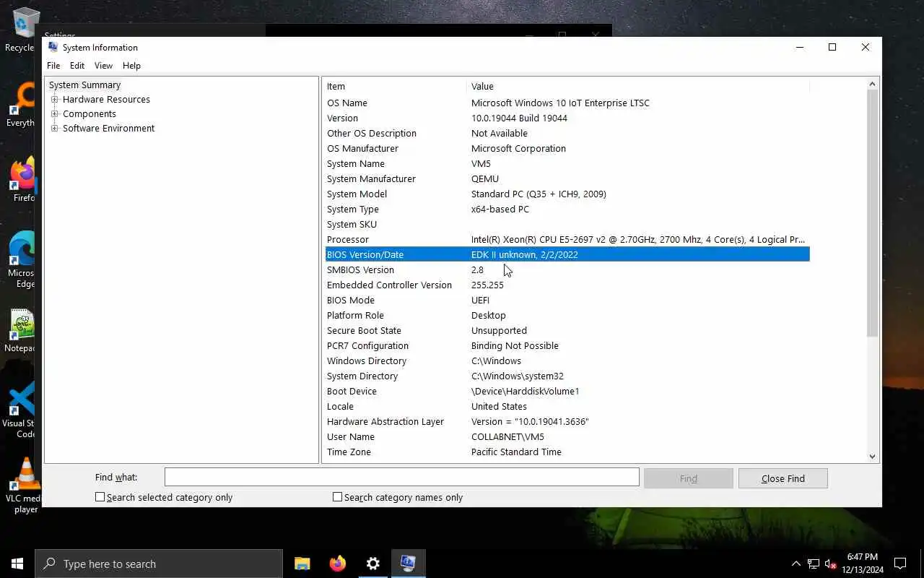
Task: Select the Windows Directory row
Action: 567,361
